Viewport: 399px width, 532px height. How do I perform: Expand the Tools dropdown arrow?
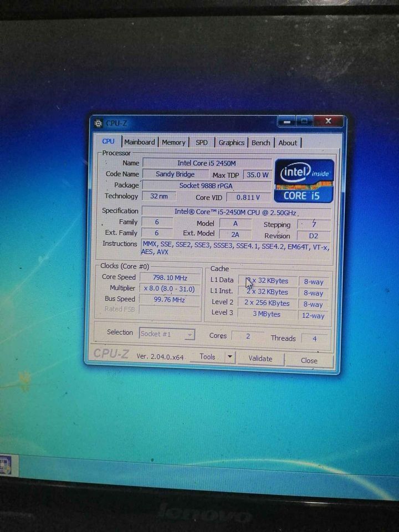coord(230,357)
